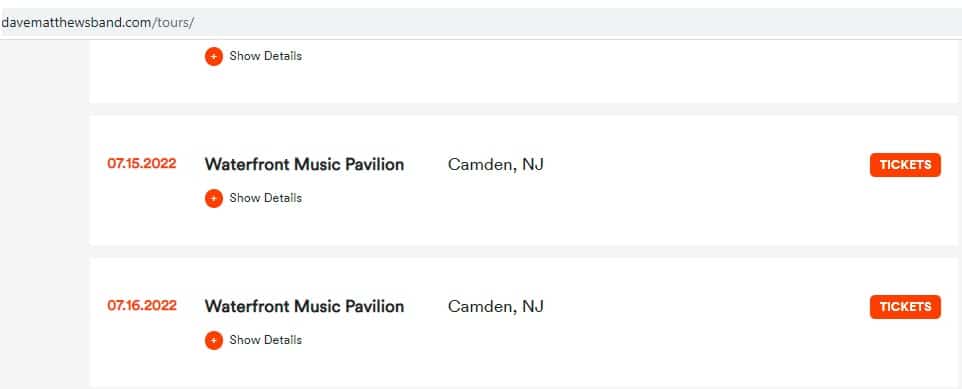Click Camden, NJ location in the 07.16.2022 row
962x389 pixels.
[496, 306]
